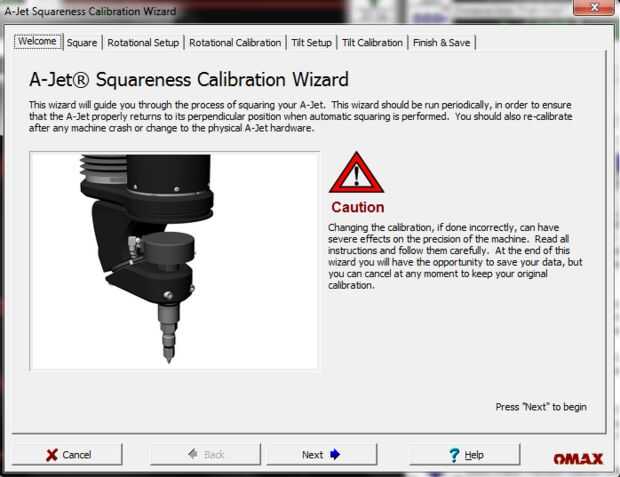This screenshot has width=620, height=477.
Task: Click the A-Jet Squareness Calibration Wizard heading
Action: 189,80
